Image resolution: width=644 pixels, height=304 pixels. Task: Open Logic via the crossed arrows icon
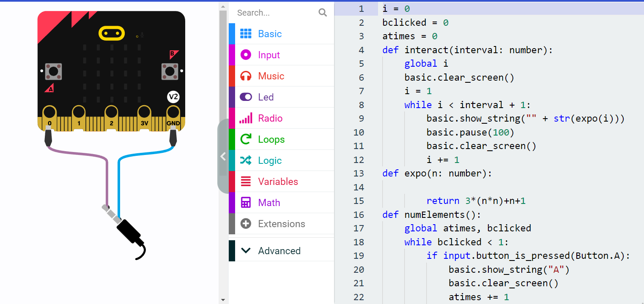pos(245,160)
